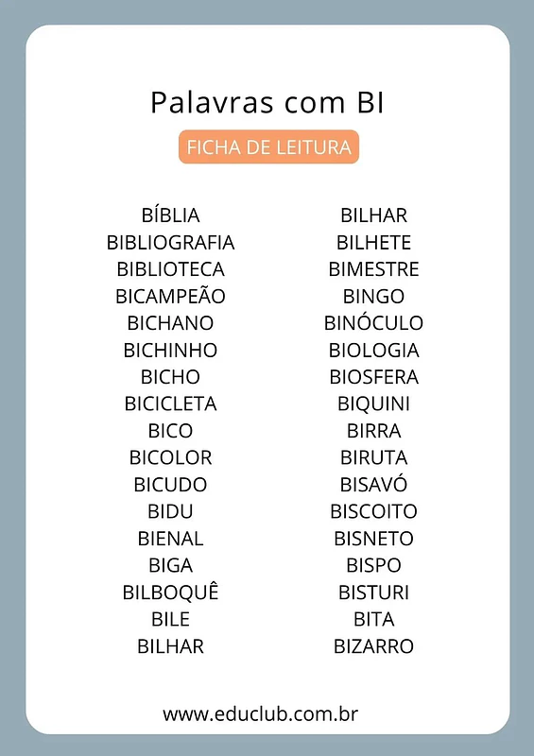
Task: Click the word BIENAL
Action: 170,538
